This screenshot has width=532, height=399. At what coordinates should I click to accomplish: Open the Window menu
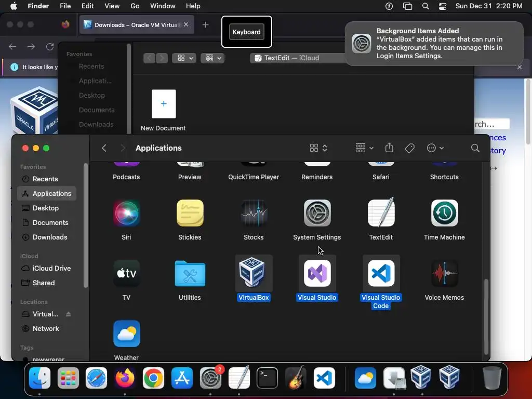(x=163, y=6)
